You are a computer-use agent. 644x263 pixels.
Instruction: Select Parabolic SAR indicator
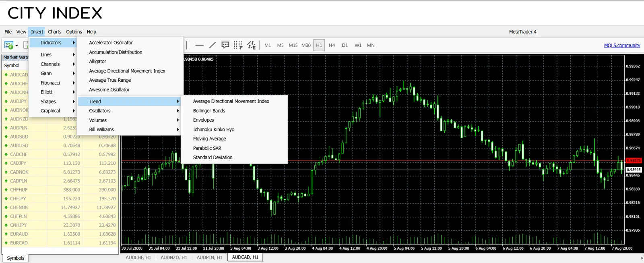234,148
